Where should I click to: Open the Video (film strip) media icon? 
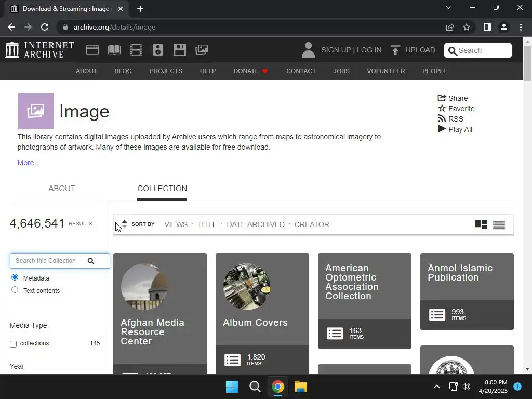[136, 50]
